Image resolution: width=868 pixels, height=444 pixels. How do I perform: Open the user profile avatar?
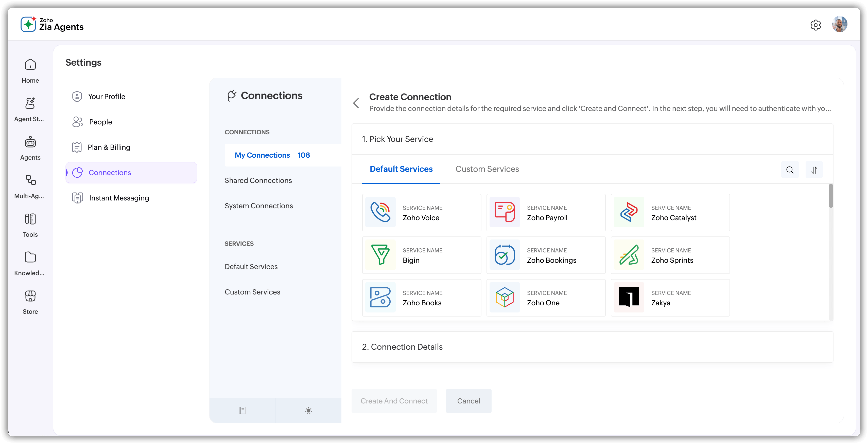(x=839, y=24)
